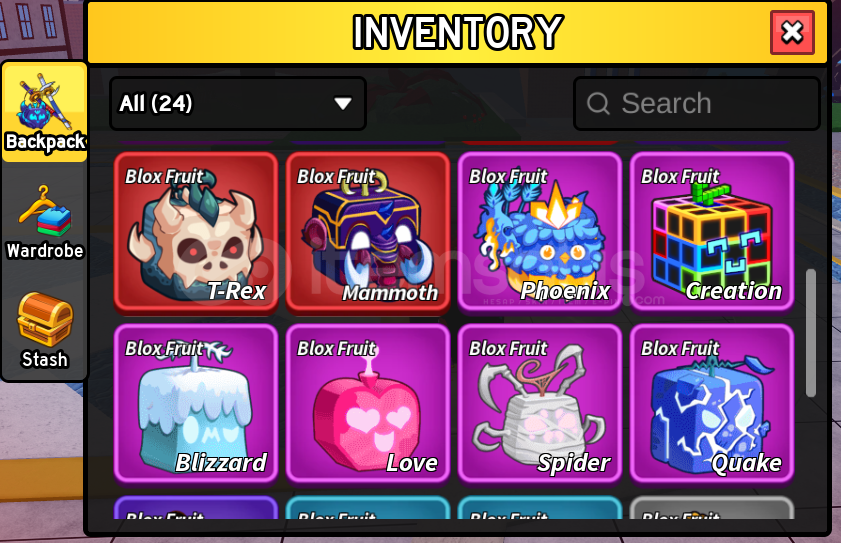This screenshot has width=841, height=543.
Task: Click the inventory vertical scrollbar handle
Action: 810,333
